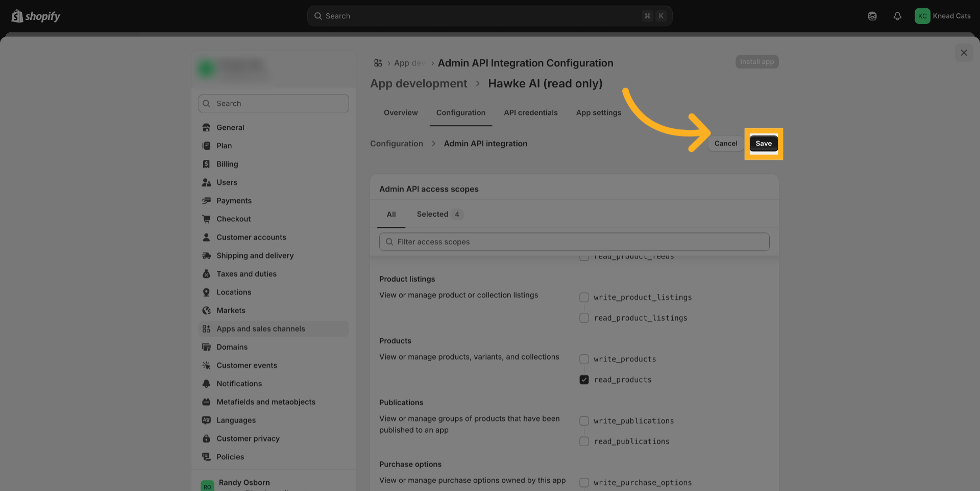Check the read_product_listings scope

[x=584, y=318]
